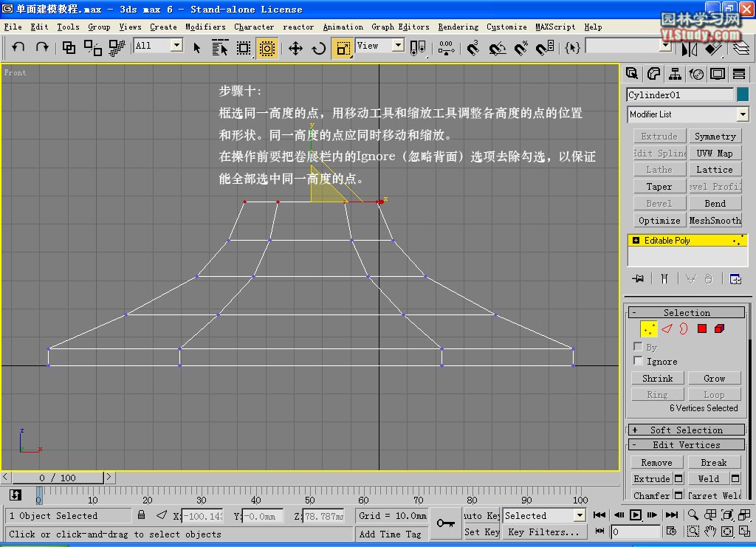756x547 pixels.
Task: Open the File menu
Action: pos(13,27)
